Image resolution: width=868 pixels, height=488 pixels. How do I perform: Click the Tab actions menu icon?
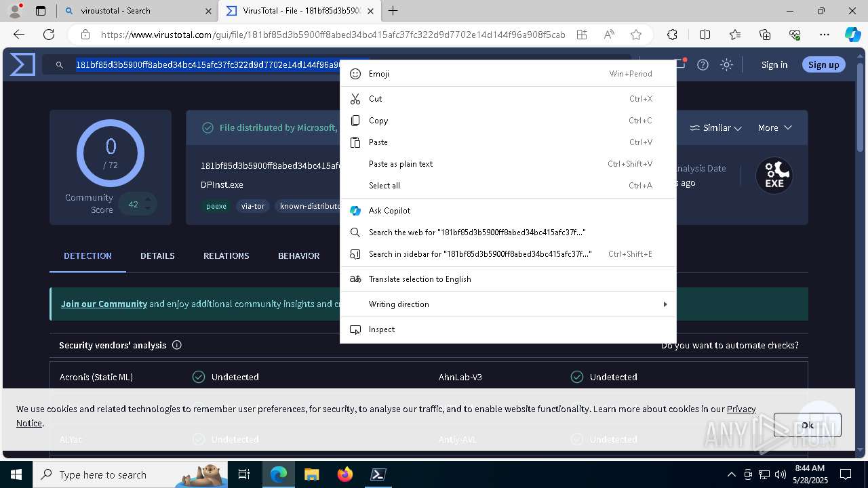click(x=41, y=11)
